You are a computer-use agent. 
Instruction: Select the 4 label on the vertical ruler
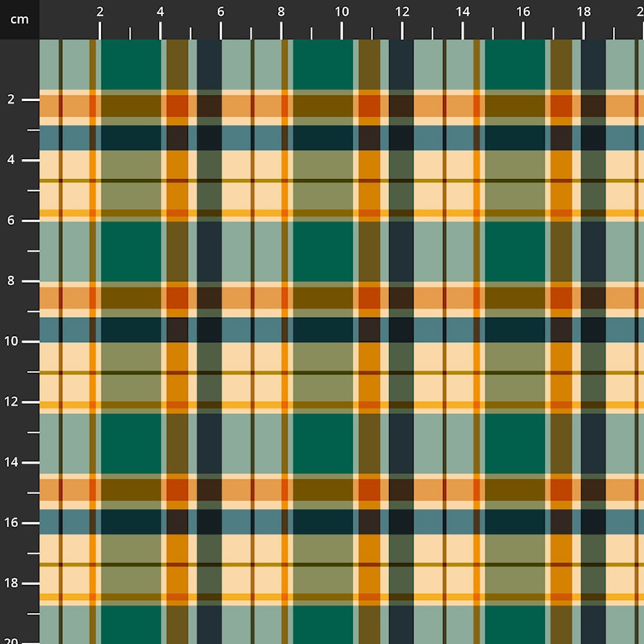pyautogui.click(x=12, y=160)
